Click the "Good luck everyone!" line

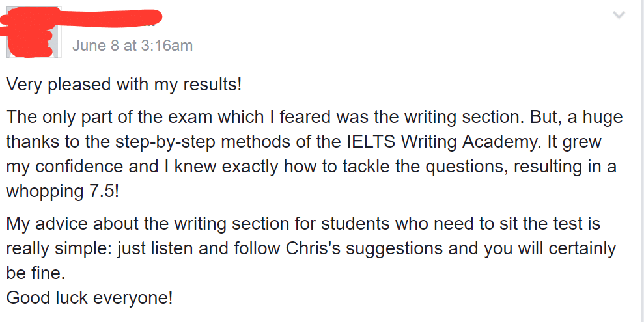tap(90, 299)
